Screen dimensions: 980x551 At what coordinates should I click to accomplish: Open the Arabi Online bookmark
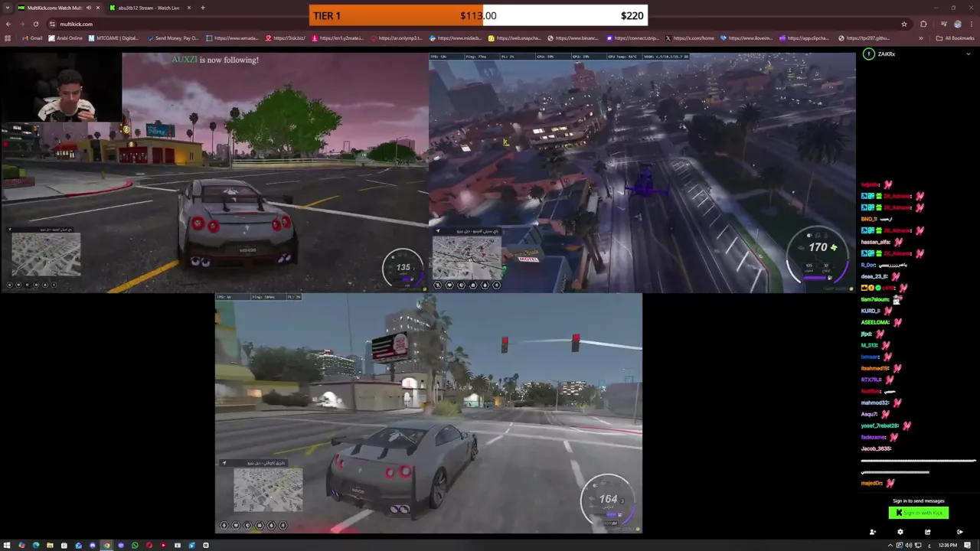pos(66,37)
